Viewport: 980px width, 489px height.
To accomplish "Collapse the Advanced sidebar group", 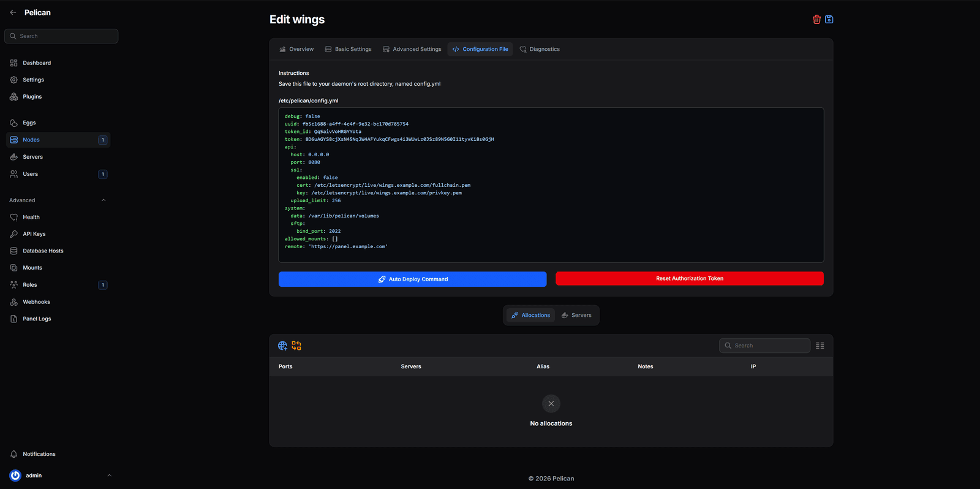I will [104, 200].
